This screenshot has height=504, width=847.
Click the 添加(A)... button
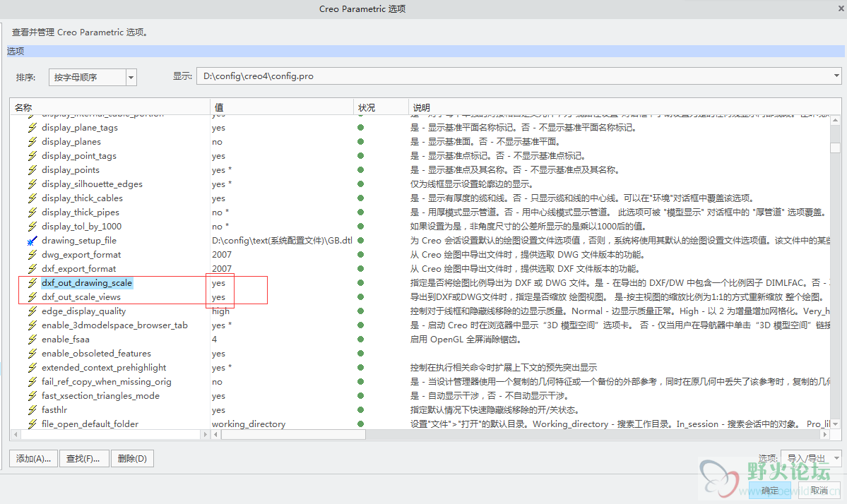pyautogui.click(x=33, y=459)
